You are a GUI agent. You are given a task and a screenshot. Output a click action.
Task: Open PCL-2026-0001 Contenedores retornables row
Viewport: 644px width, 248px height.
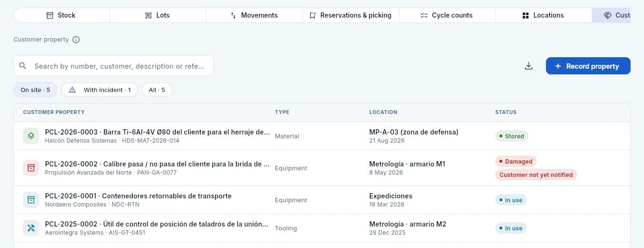(322, 200)
